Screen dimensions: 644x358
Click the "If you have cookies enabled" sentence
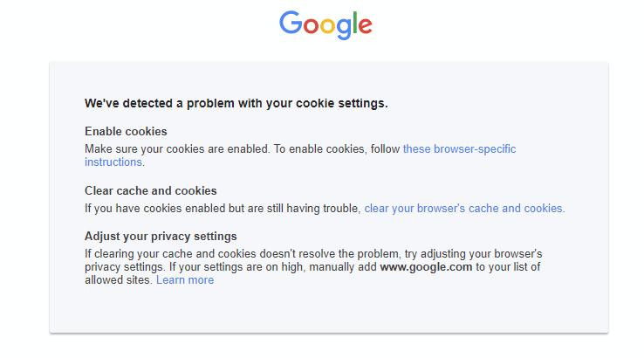(223, 209)
